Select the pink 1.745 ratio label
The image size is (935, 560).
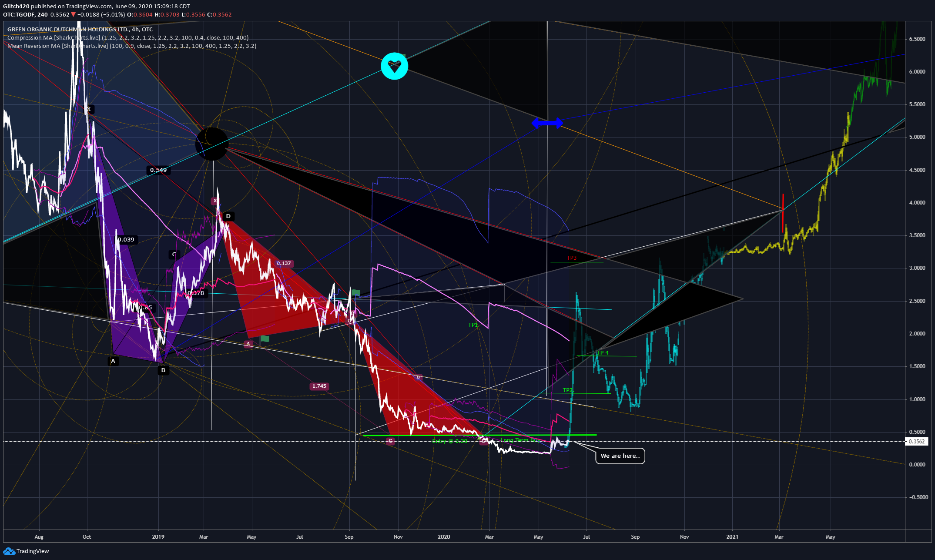click(x=319, y=386)
